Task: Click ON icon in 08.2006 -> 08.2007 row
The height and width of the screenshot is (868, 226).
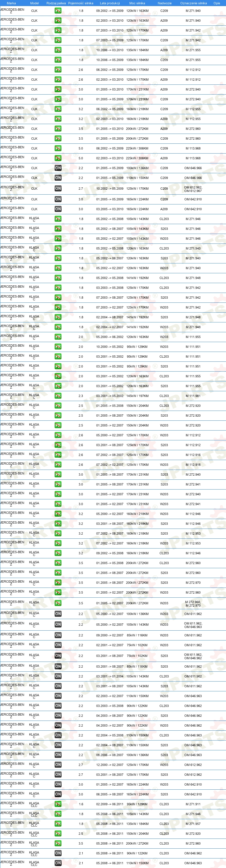Action: tap(58, 755)
